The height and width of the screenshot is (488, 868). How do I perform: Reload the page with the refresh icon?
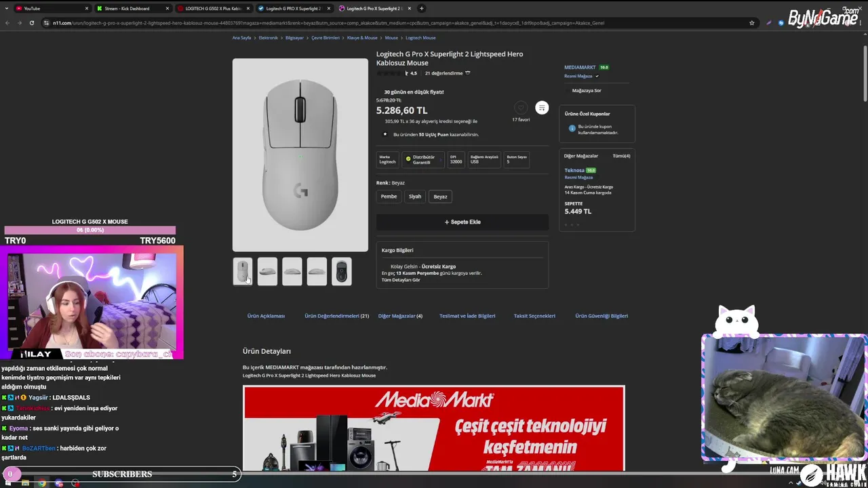pos(31,22)
